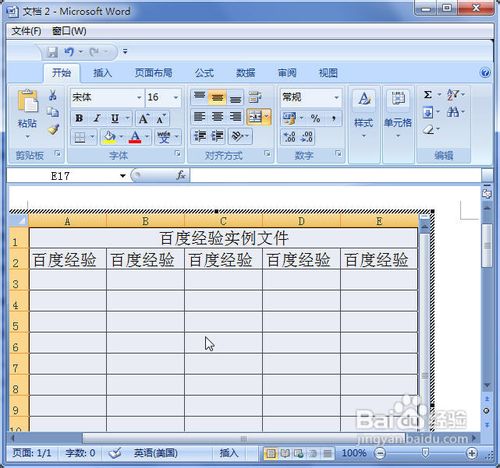Apply comma style
Viewport: 500px width, 468px height.
[333, 118]
